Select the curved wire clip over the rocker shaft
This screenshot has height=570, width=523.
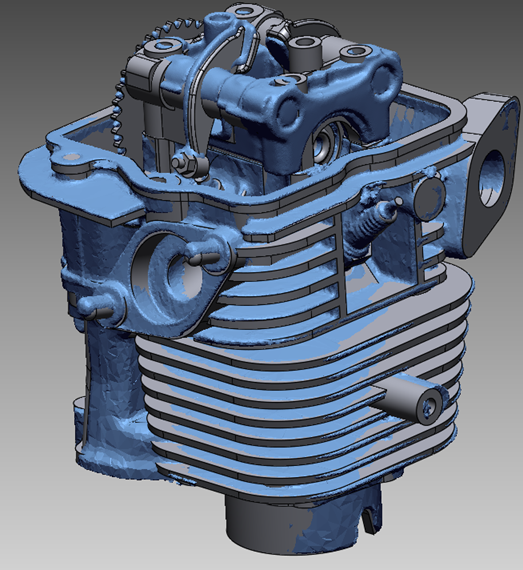click(204, 95)
